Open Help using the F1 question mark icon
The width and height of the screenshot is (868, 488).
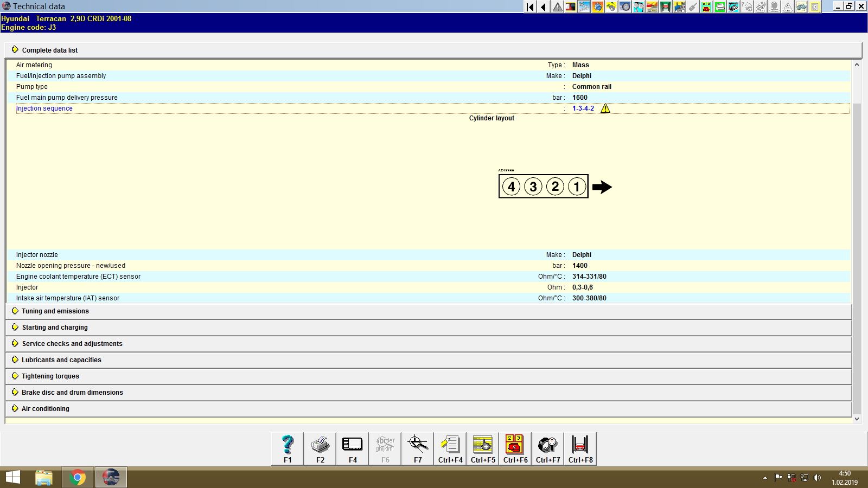(x=287, y=445)
